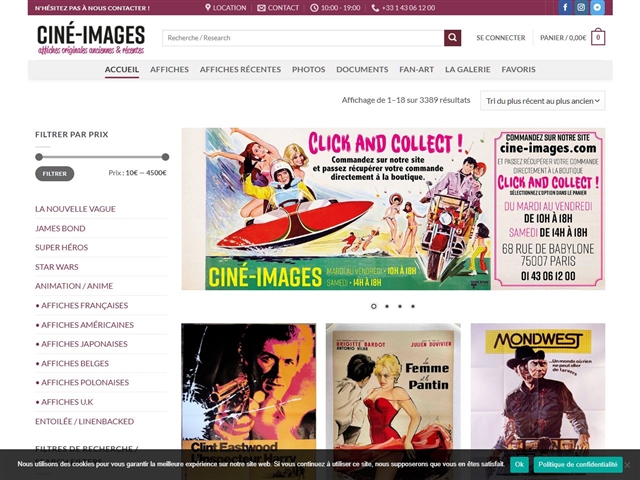This screenshot has height=480, width=640.
Task: Open Politique de confidentialité button
Action: (x=578, y=464)
